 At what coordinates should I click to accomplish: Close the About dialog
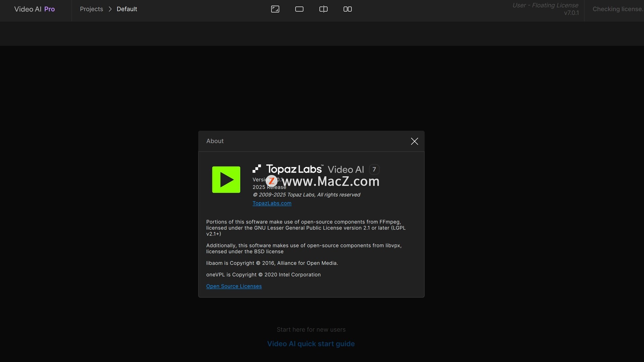click(x=415, y=141)
